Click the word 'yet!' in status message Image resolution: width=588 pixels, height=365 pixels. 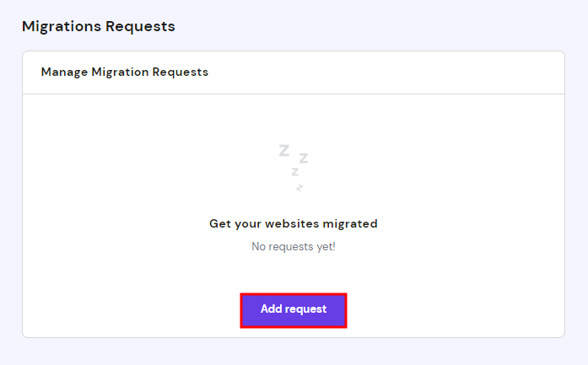[x=323, y=247]
